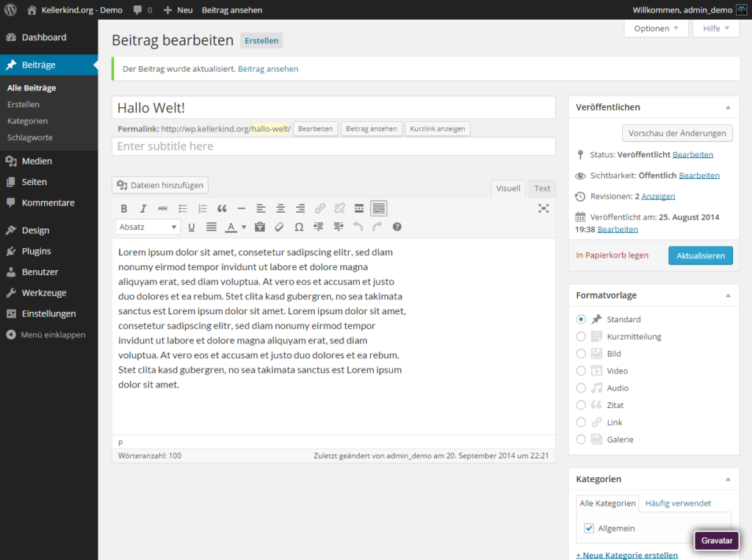
Task: Open the text color picker arrow
Action: tap(243, 228)
